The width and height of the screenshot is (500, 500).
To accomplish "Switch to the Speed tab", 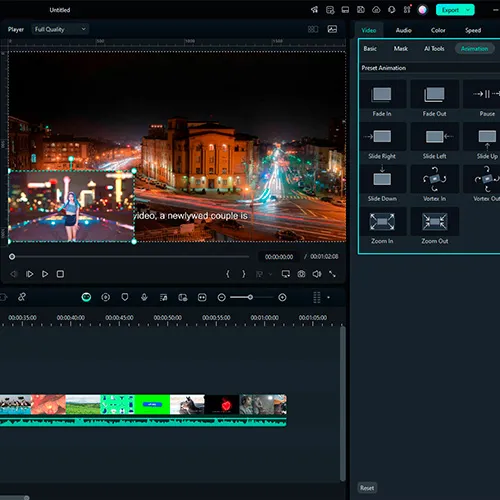I will click(473, 30).
